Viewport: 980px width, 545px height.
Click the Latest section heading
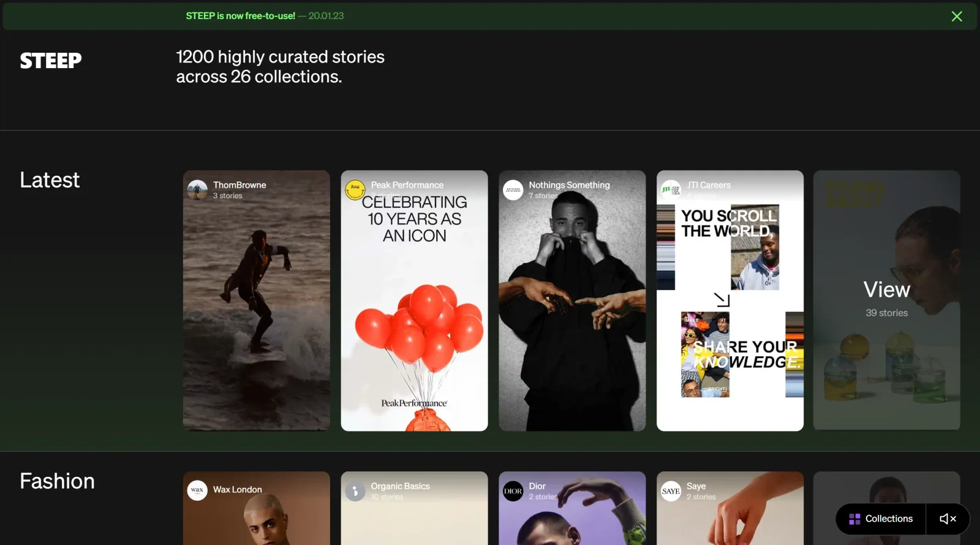(x=50, y=180)
